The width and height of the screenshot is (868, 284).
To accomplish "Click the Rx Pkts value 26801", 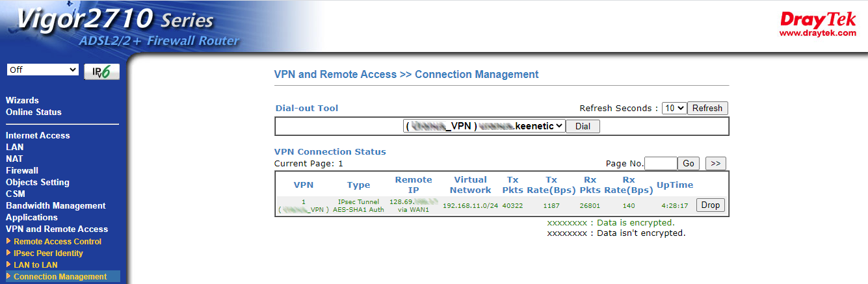I will pos(591,205).
